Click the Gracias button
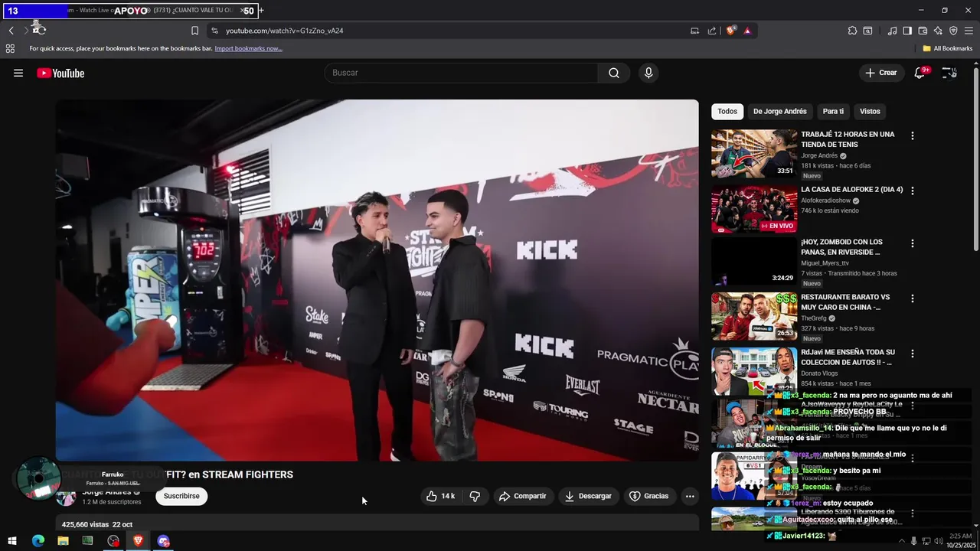980x551 pixels. pos(648,496)
